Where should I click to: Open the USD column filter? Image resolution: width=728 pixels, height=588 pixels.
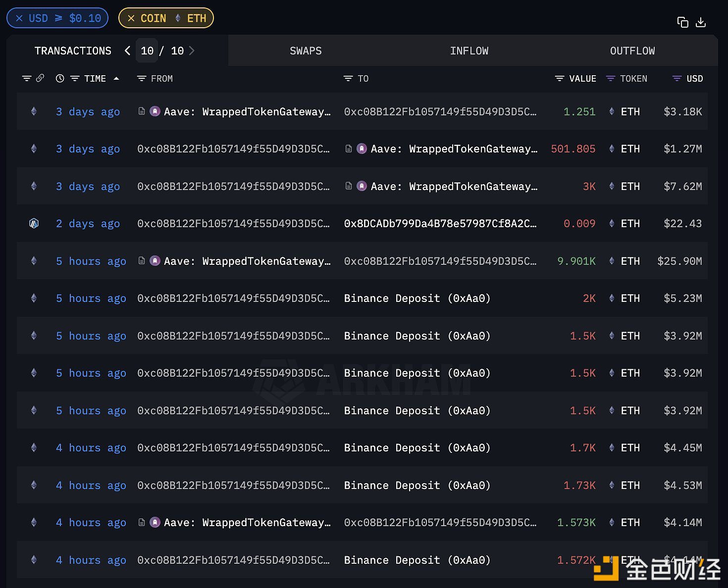[676, 79]
